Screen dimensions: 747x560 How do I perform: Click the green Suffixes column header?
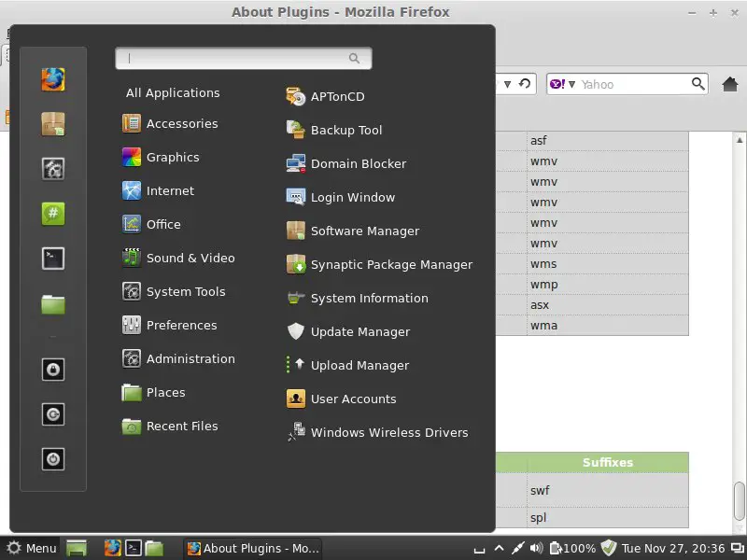coord(608,462)
